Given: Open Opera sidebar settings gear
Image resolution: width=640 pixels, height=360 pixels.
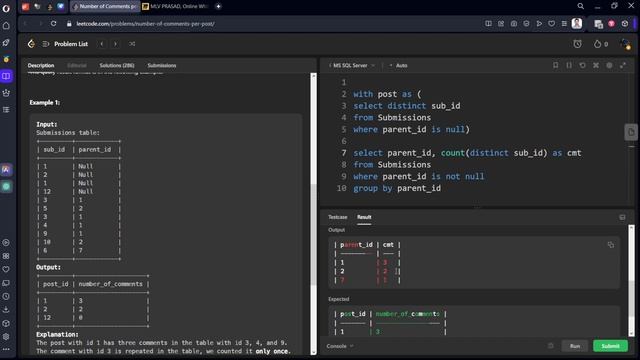Looking at the screenshot, I should (6, 337).
